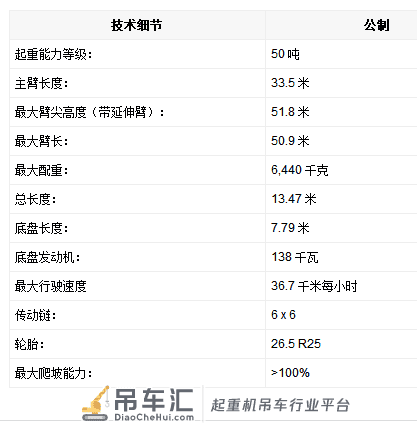The width and height of the screenshot is (417, 431).
Task: Select the value 26.5 R25
Action: [x=296, y=344]
